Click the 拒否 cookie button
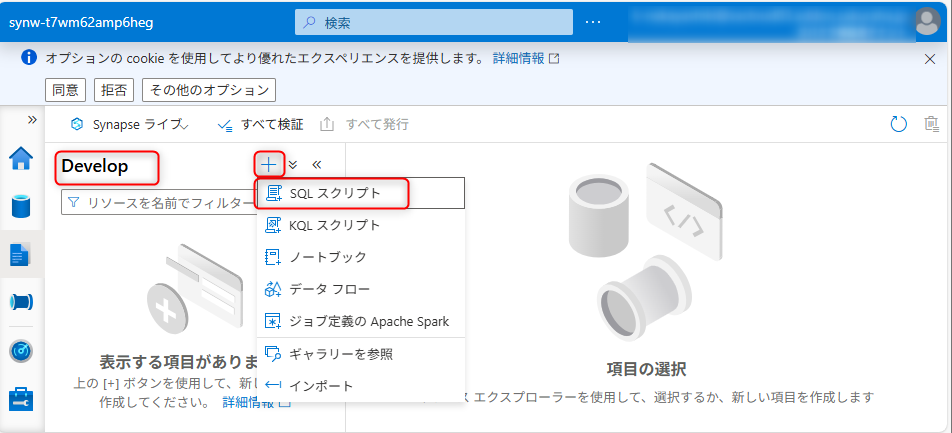Image resolution: width=952 pixels, height=433 pixels. (x=115, y=90)
